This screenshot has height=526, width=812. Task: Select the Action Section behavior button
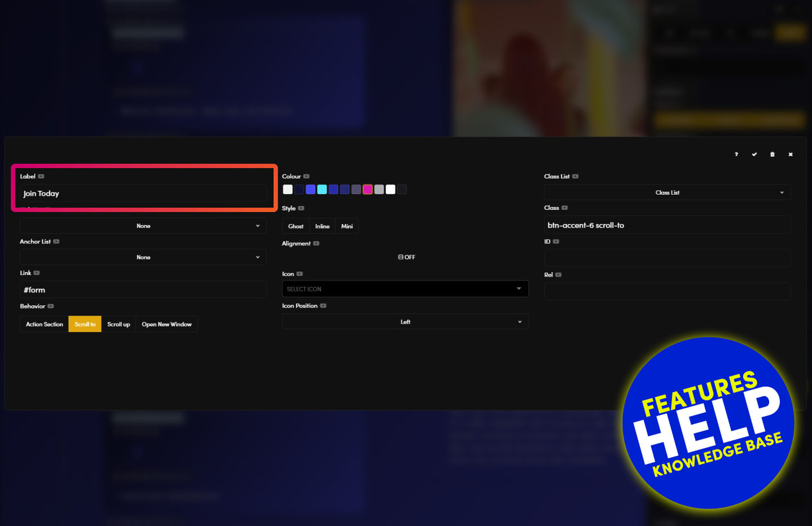click(45, 324)
